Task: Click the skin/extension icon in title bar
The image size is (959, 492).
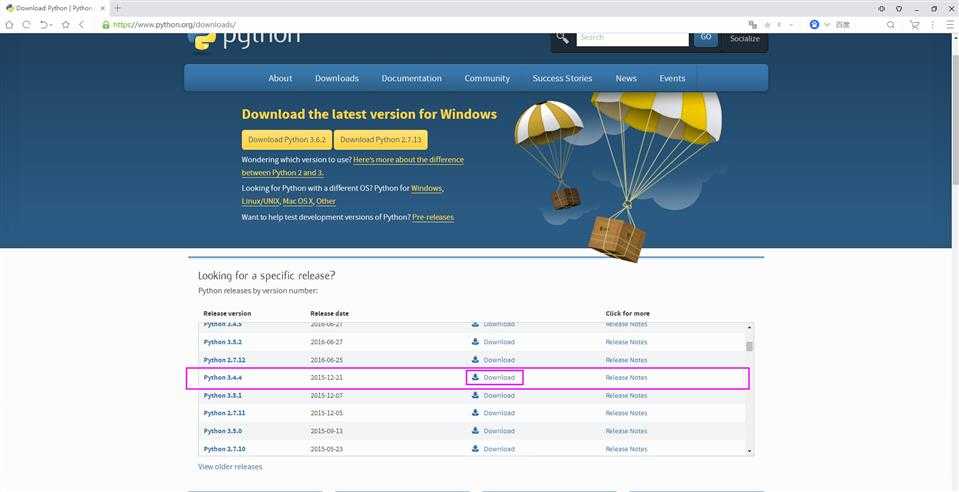Action: 881,9
